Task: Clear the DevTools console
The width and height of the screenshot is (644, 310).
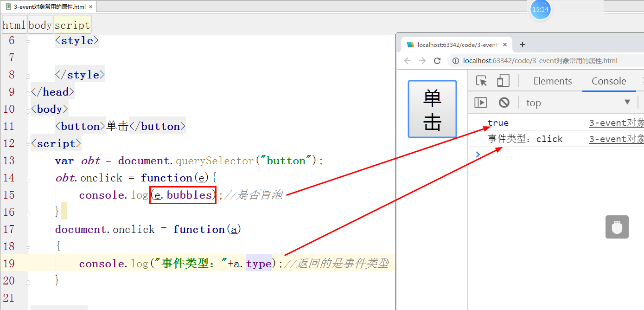Action: click(505, 102)
